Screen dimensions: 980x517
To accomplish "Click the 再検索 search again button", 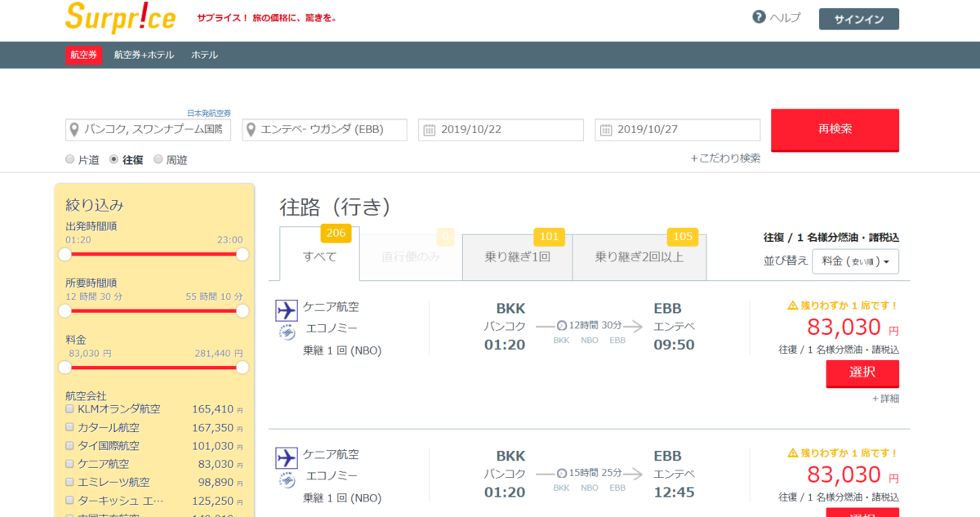I will (835, 129).
